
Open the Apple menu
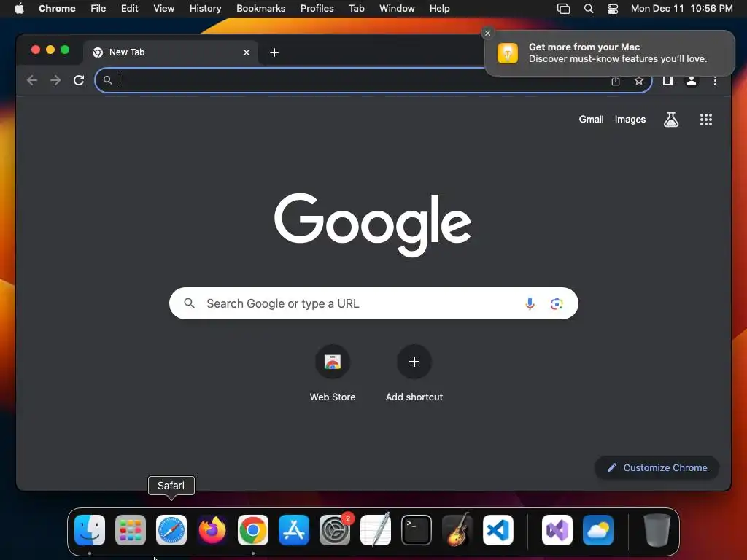coord(19,9)
